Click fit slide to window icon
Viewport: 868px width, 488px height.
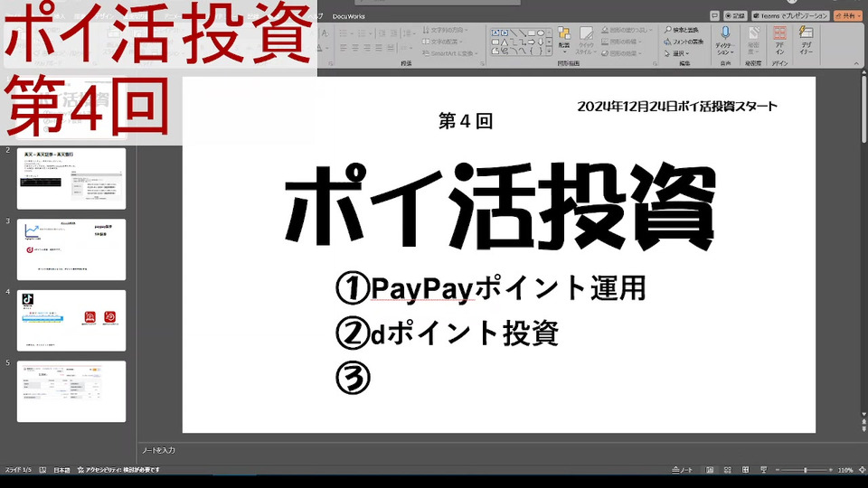click(x=862, y=470)
